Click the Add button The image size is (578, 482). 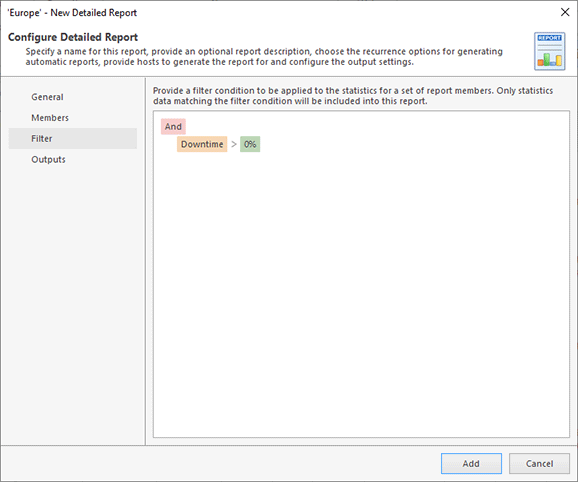[x=471, y=464]
